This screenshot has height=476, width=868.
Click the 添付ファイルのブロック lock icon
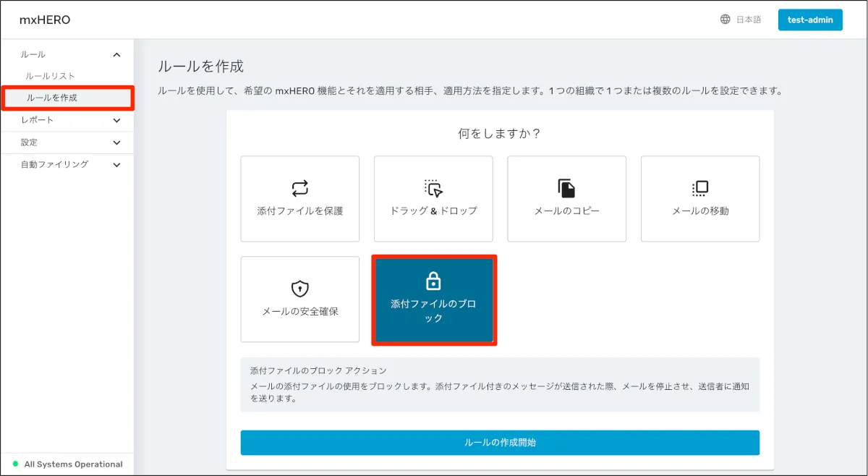point(433,281)
